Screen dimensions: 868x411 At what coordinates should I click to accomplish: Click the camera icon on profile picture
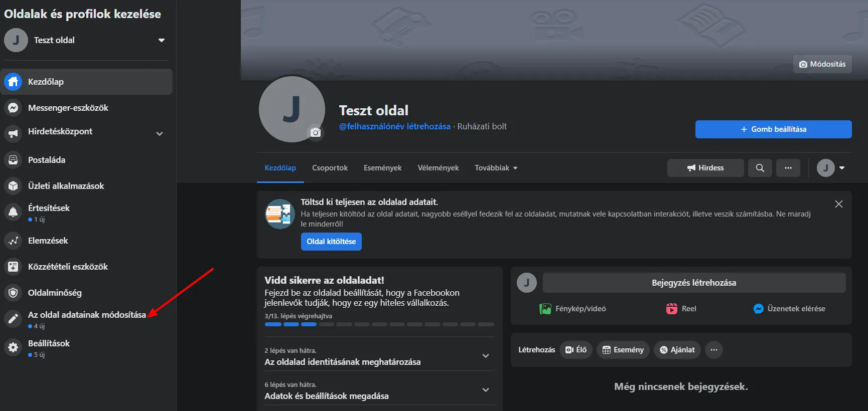(316, 132)
